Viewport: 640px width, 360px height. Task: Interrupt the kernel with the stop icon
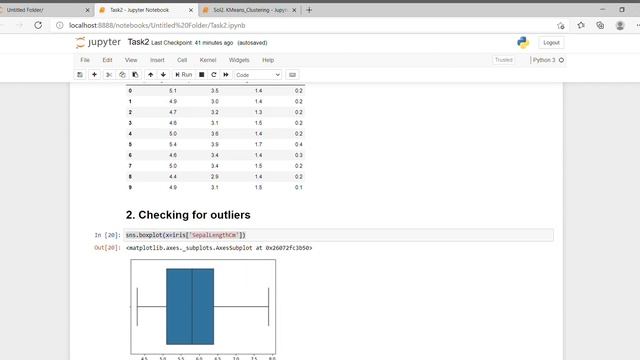[202, 75]
